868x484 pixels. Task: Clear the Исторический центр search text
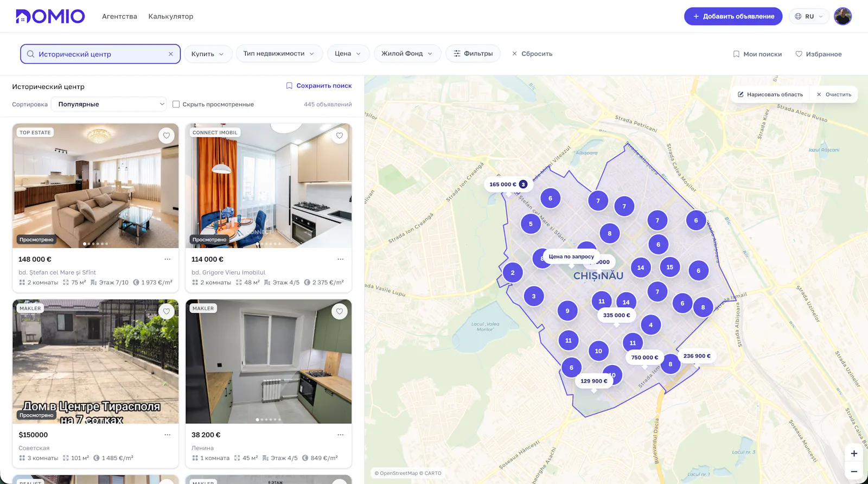pyautogui.click(x=170, y=54)
